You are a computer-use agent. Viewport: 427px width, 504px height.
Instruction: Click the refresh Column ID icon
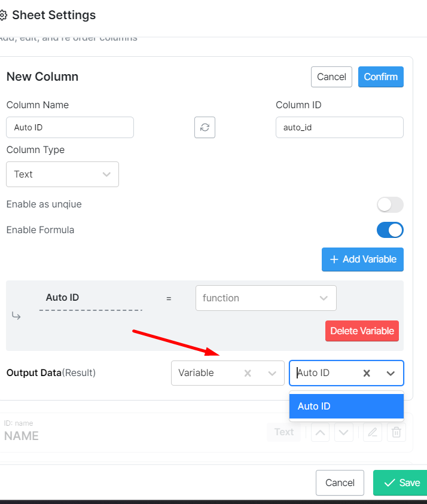pos(205,127)
